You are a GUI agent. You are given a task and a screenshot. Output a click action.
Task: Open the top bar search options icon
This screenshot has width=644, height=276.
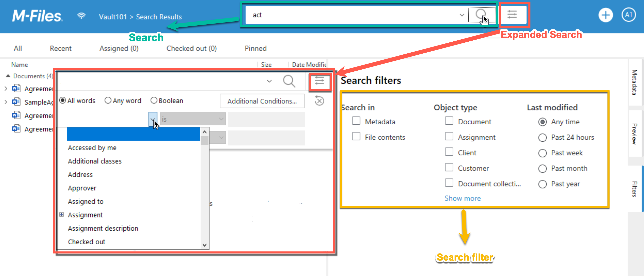click(x=512, y=14)
